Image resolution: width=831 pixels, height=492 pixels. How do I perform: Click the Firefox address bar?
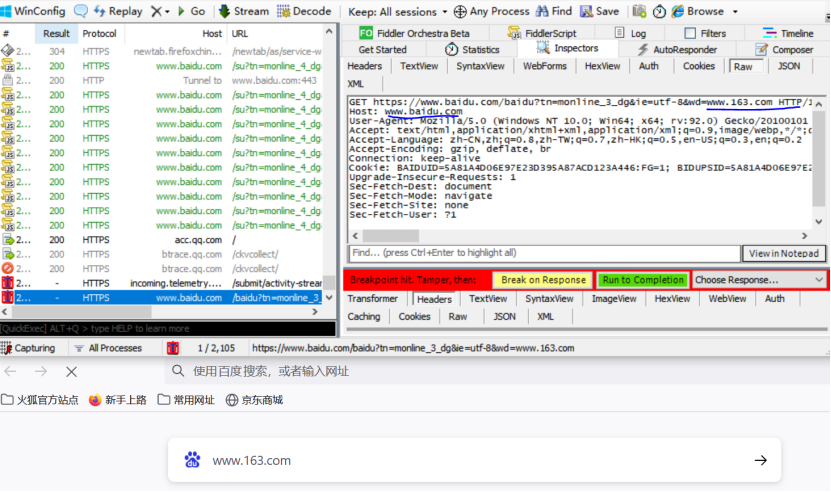pos(497,371)
